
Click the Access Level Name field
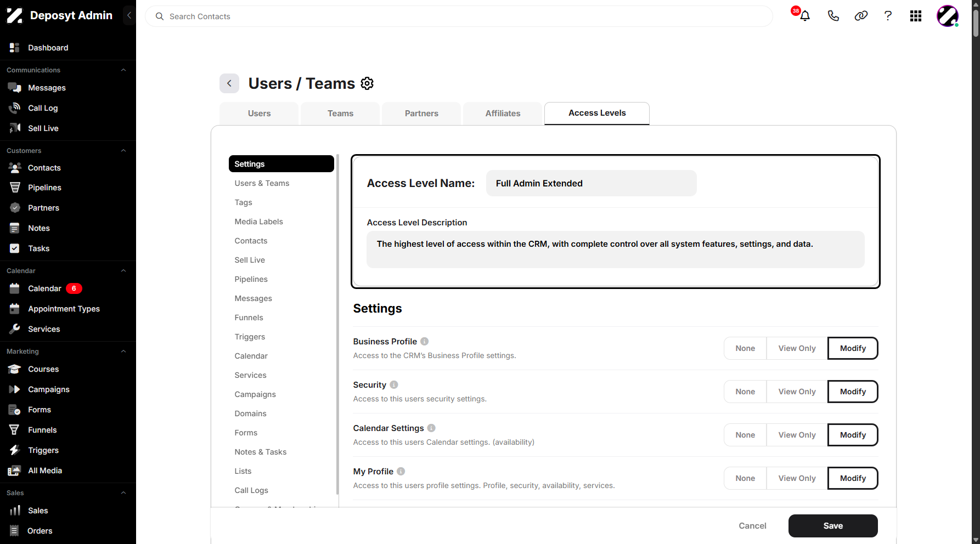pos(591,183)
